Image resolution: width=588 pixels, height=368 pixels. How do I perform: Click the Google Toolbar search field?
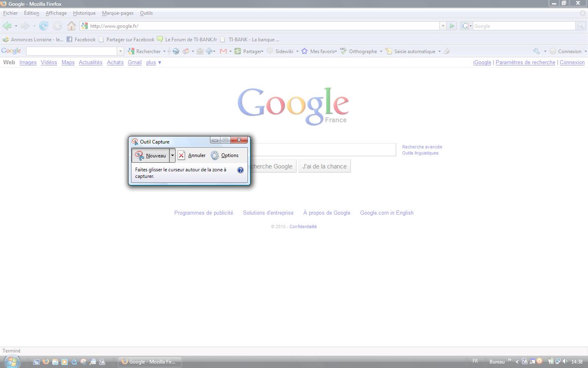(x=72, y=51)
